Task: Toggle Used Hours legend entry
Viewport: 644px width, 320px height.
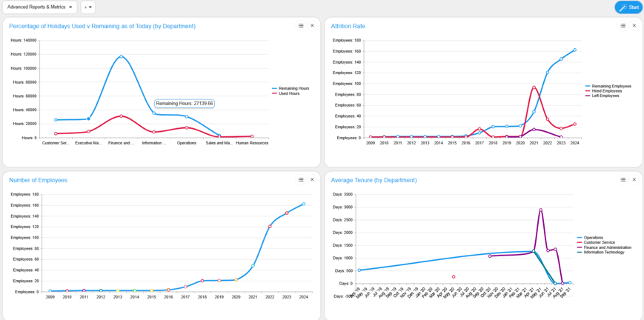Action: (289, 93)
